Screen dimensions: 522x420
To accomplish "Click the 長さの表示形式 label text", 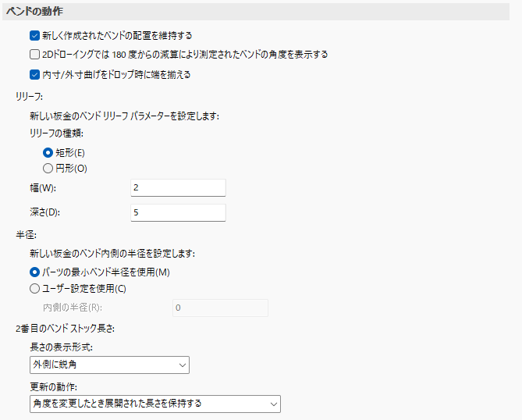I will [61, 347].
